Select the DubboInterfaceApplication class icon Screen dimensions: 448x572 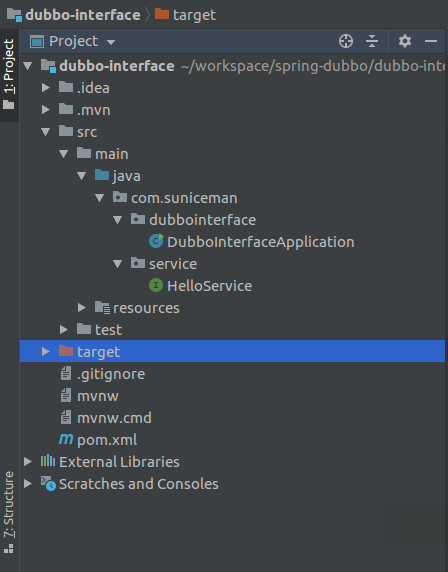[x=156, y=241]
